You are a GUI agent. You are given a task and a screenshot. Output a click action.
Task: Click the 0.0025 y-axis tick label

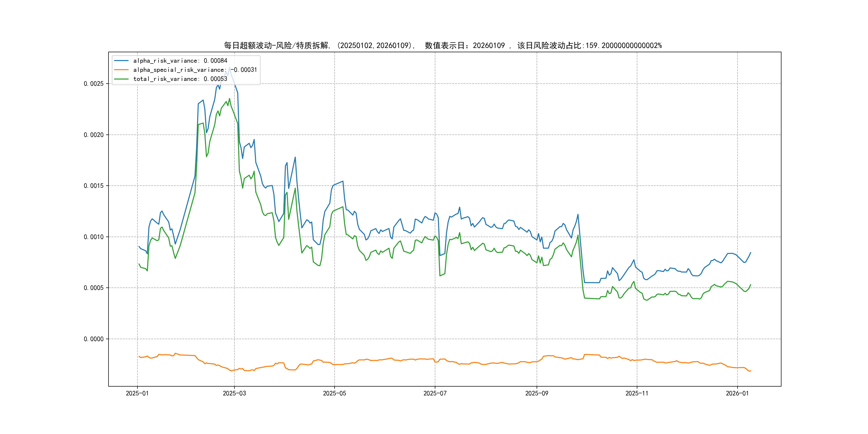[x=94, y=84]
